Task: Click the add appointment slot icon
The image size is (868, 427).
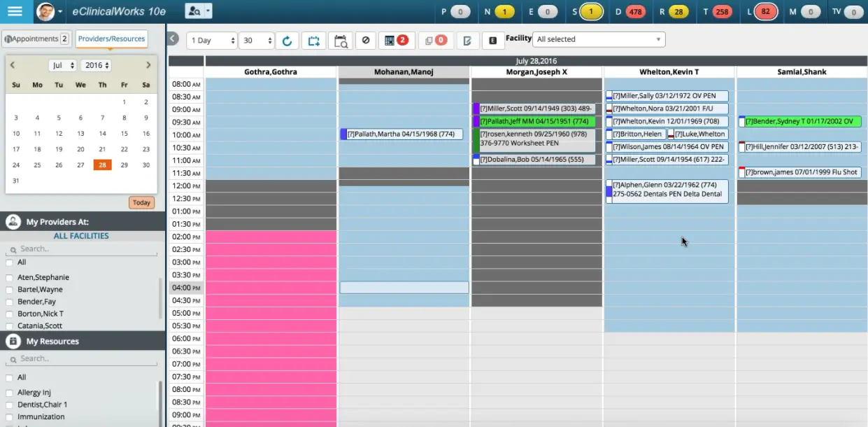Action: pyautogui.click(x=313, y=40)
